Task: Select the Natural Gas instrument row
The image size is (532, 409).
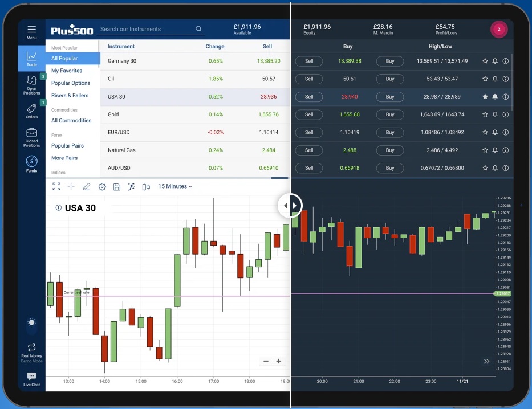Action: [x=307, y=150]
